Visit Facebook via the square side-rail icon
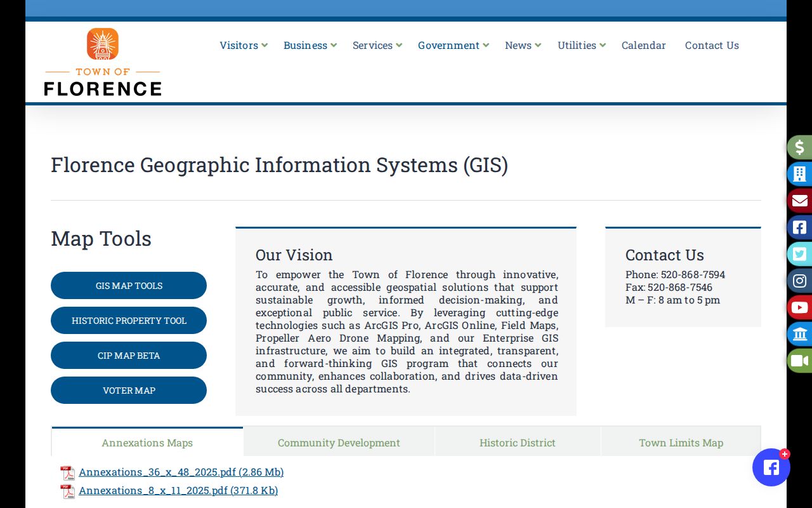 pyautogui.click(x=799, y=227)
